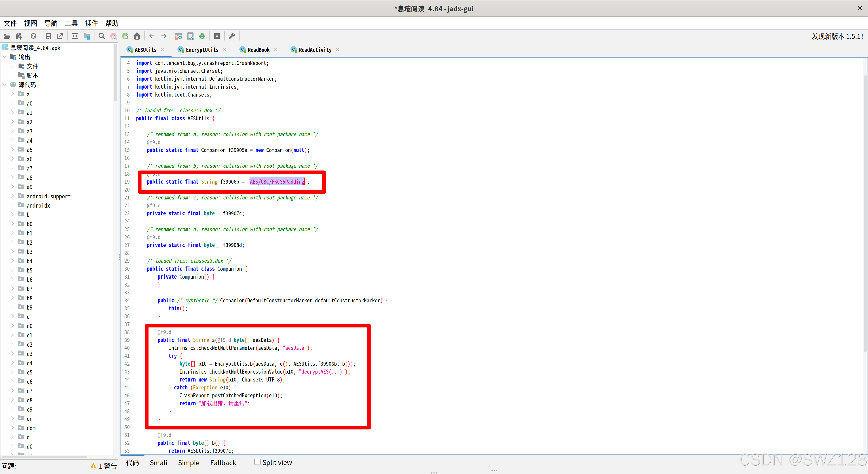This screenshot has width=868, height=474.
Task: Open preferences with wrench icon
Action: click(232, 36)
